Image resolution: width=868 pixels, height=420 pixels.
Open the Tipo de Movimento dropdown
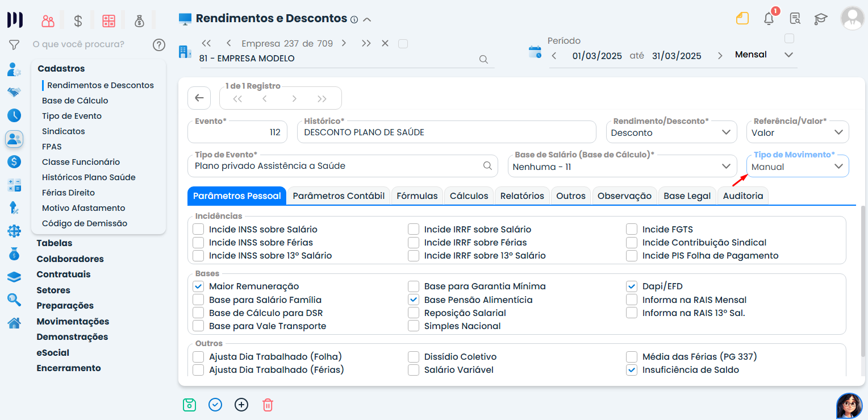point(797,167)
